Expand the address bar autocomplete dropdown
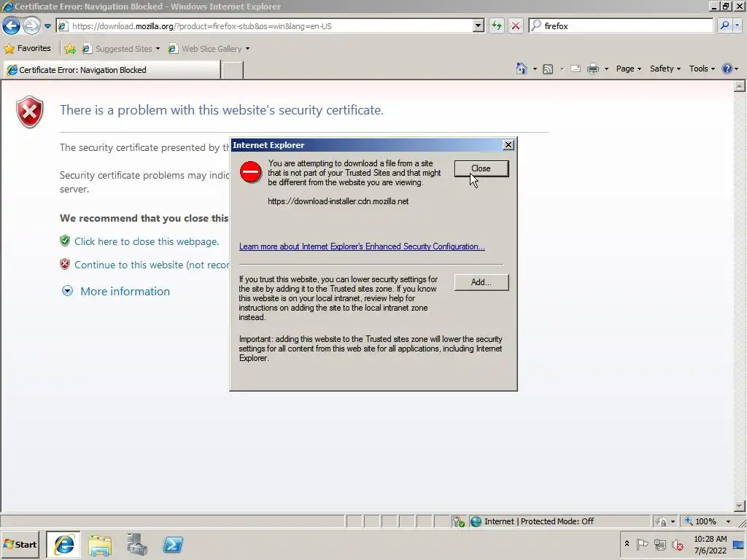The image size is (747, 560). (479, 26)
